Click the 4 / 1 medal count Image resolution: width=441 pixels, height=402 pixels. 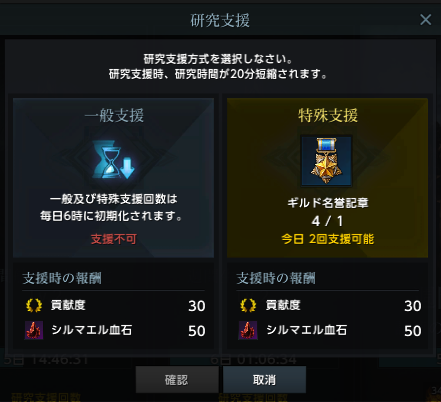327,221
